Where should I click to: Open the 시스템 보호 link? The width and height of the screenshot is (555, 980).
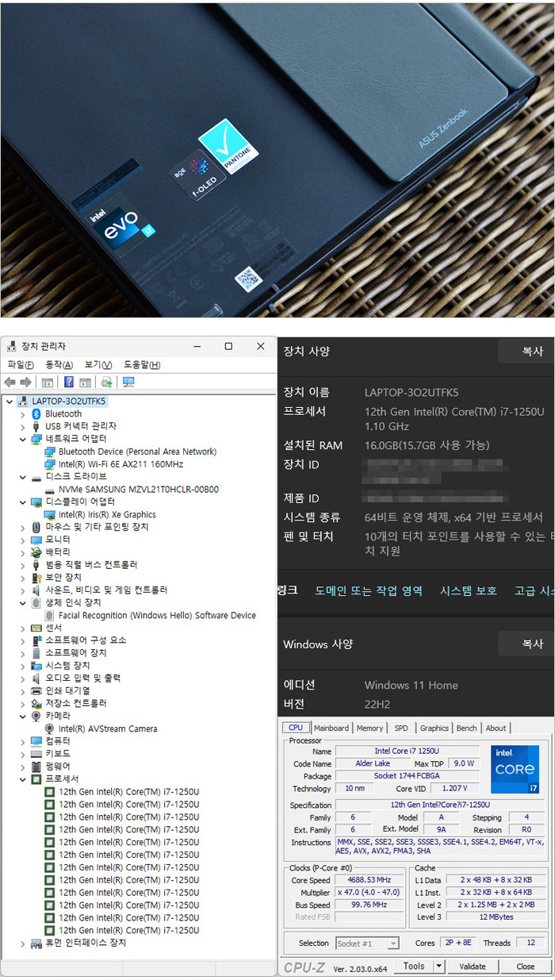click(x=469, y=590)
